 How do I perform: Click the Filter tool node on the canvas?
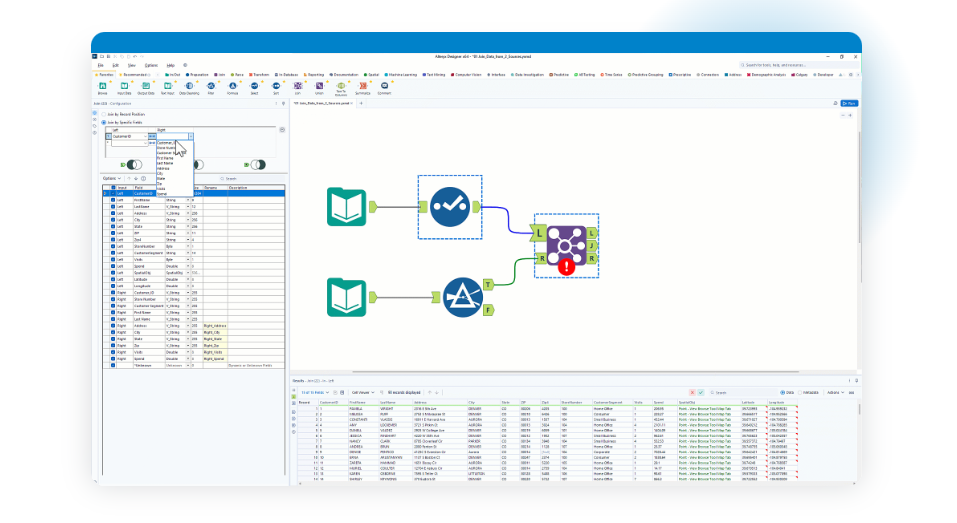463,297
